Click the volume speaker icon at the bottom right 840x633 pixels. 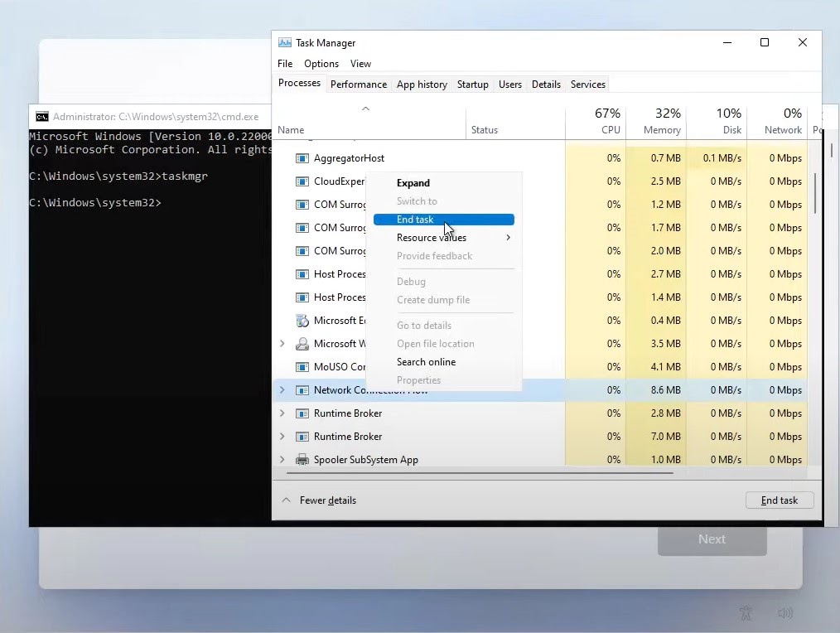[x=784, y=612]
